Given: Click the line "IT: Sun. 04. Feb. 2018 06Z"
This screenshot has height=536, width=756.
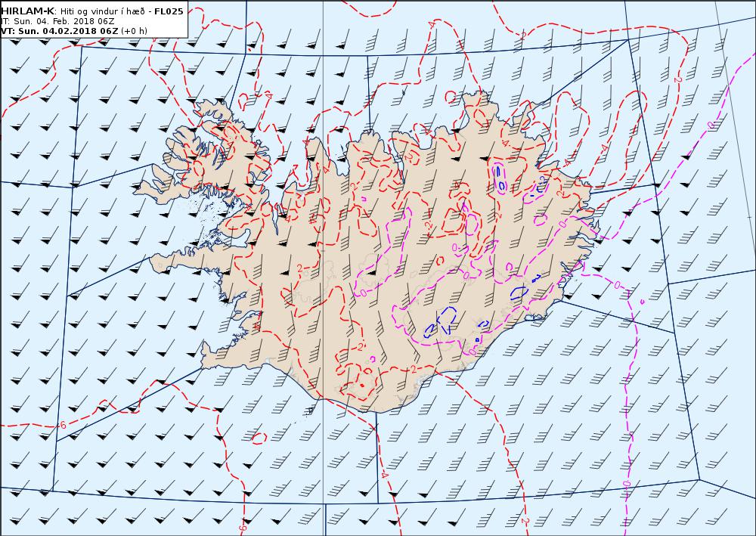Looking at the screenshot, I should (58, 21).
